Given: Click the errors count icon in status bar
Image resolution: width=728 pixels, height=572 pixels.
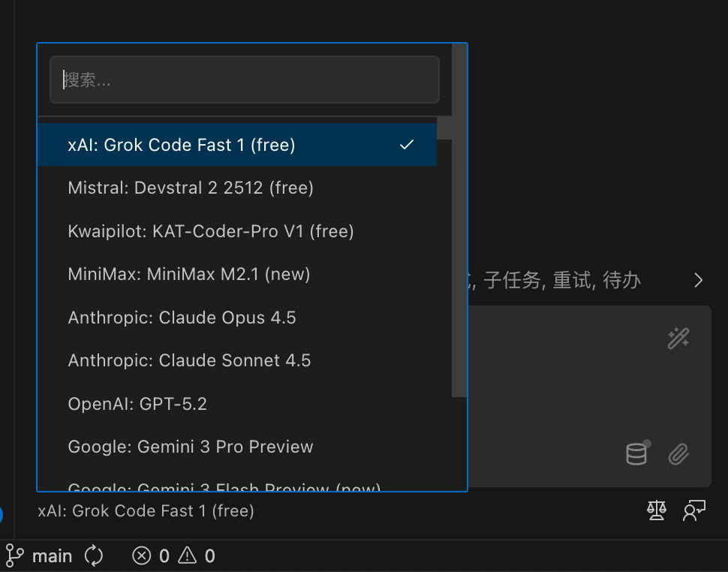Looking at the screenshot, I should pos(142,555).
